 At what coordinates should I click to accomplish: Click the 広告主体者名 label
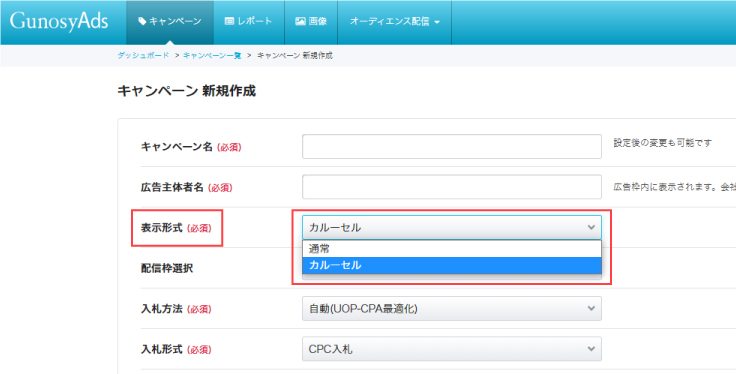172,187
